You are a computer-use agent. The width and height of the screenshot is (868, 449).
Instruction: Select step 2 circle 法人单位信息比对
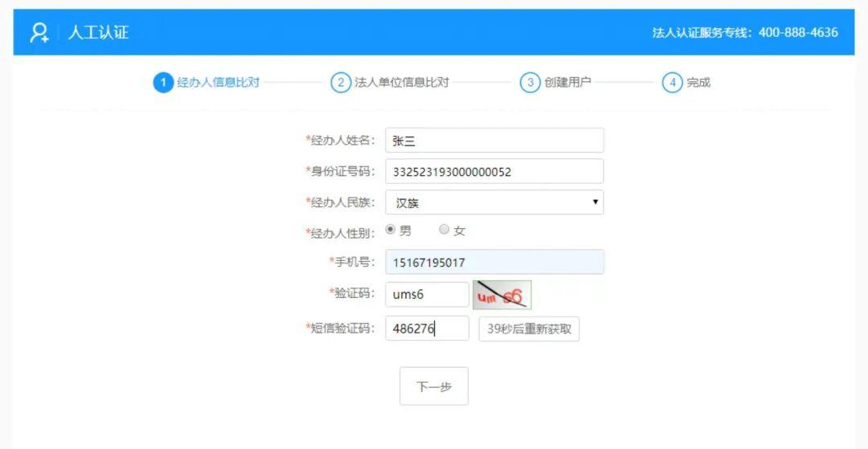tap(341, 83)
